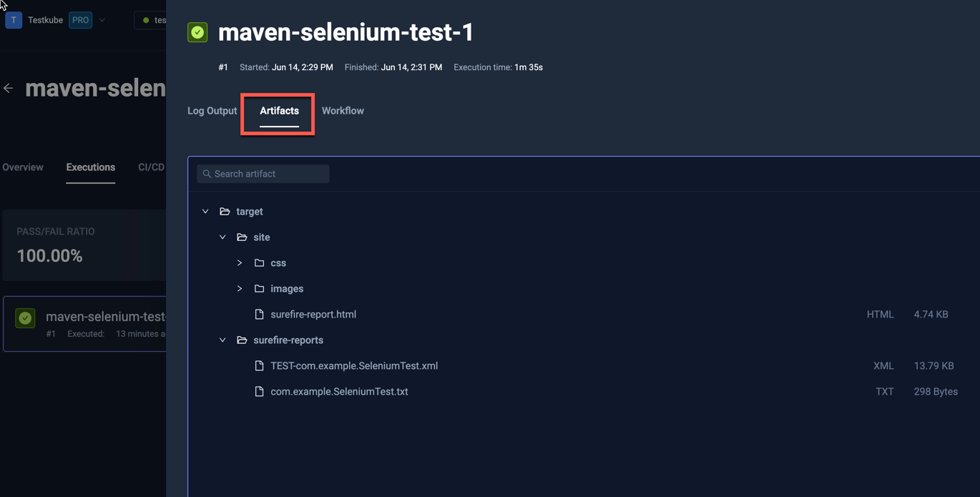Click the folder icon next to surefire-reports
This screenshot has height=497, width=980.
point(241,340)
